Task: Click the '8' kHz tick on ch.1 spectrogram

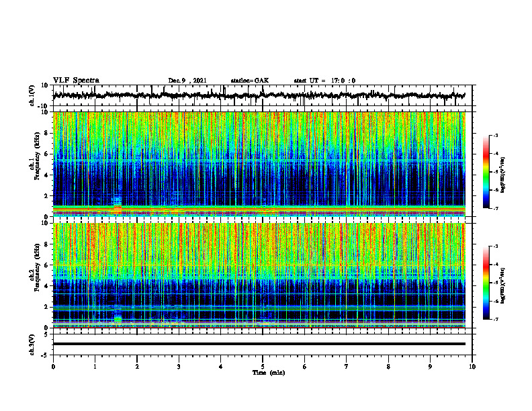Action: tap(46, 133)
